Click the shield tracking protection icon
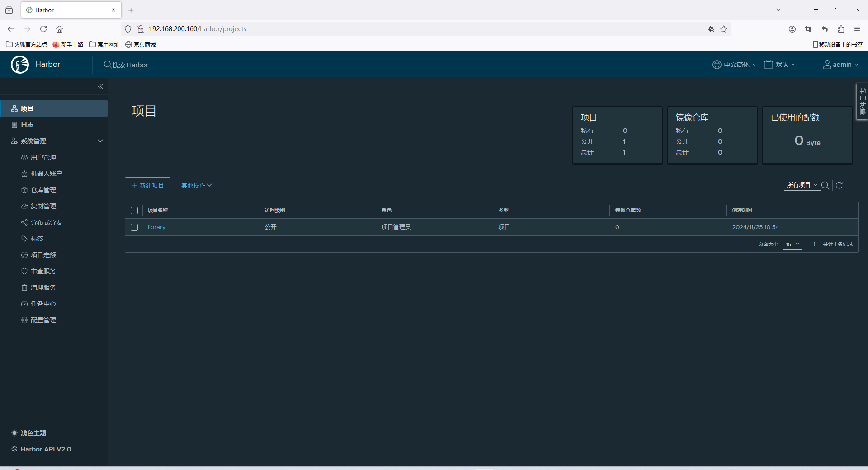 point(128,29)
